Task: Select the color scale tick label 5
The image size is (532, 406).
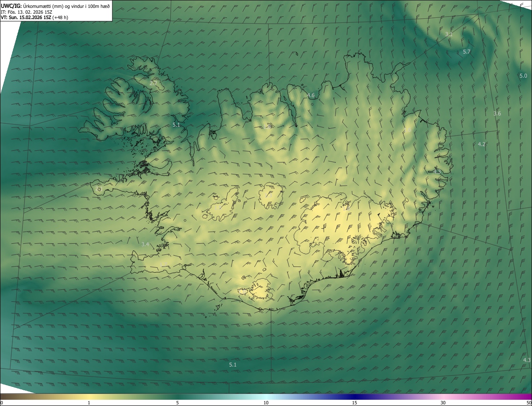Action: [177, 403]
